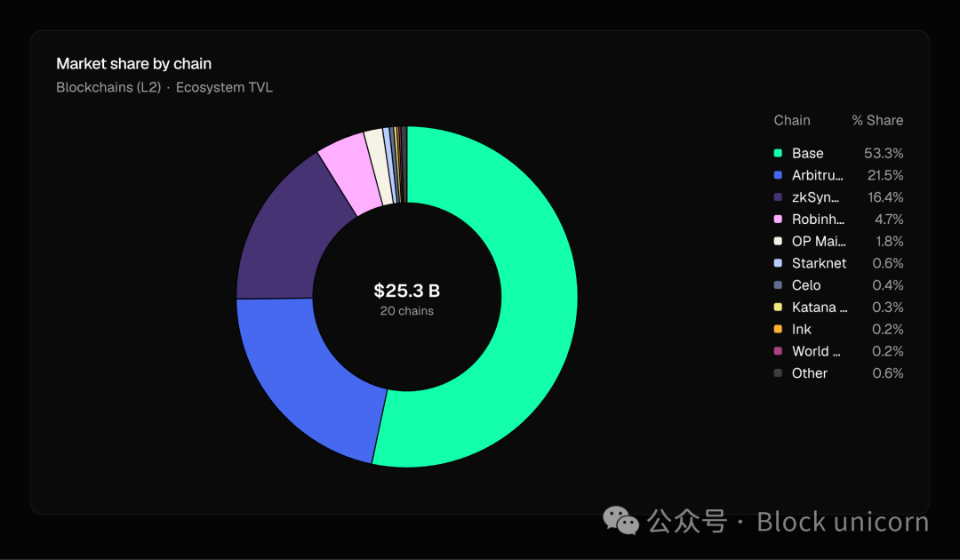This screenshot has width=960, height=560.
Task: Select the Other legend label
Action: (810, 373)
